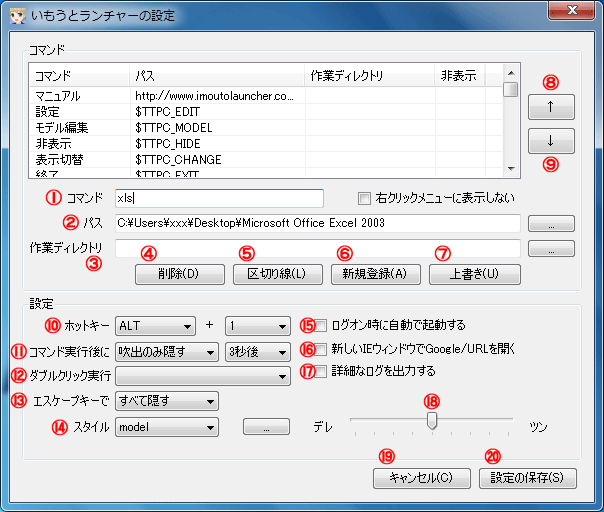Screen dimensions: 604x512
Task: Click the app icon in title bar
Action: click(x=17, y=16)
